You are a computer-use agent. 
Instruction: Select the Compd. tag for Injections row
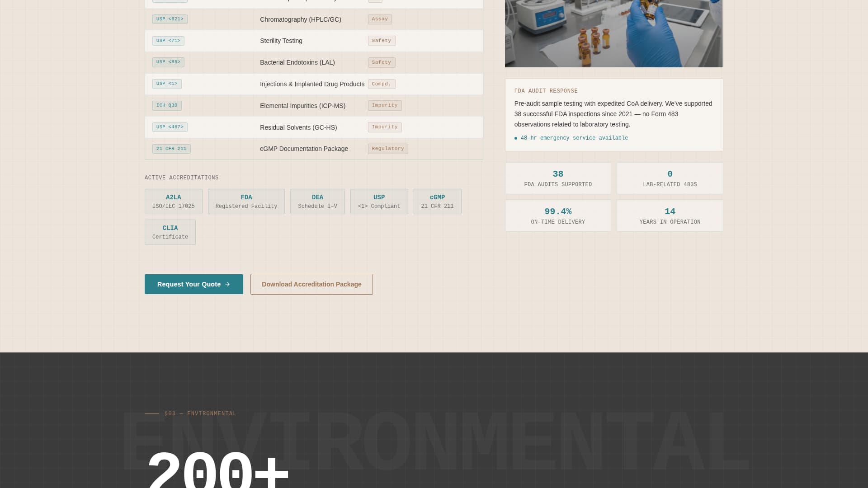(x=382, y=84)
